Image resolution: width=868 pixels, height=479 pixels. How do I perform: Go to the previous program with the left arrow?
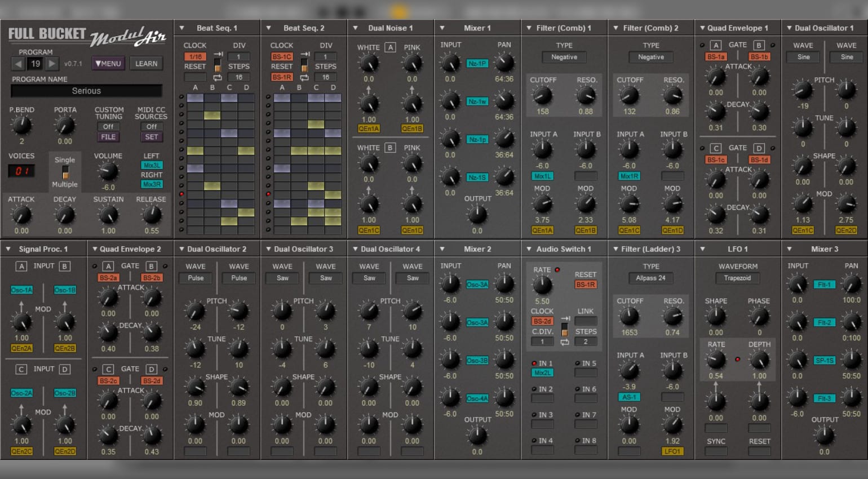[x=19, y=64]
